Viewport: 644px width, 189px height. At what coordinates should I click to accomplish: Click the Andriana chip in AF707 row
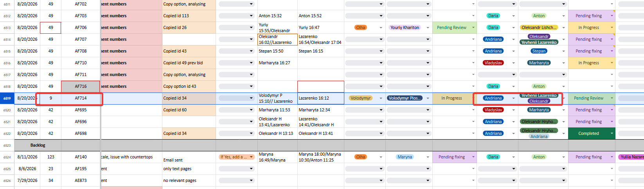click(493, 40)
